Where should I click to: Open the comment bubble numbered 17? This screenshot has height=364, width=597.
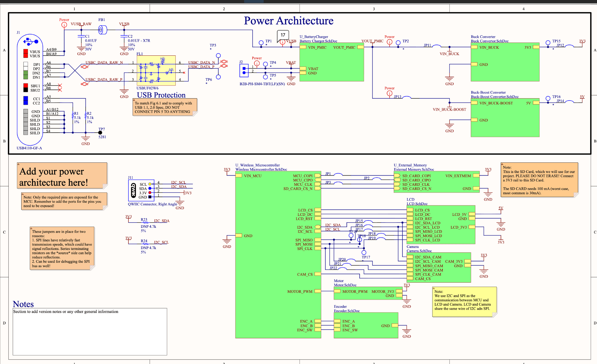(x=283, y=35)
